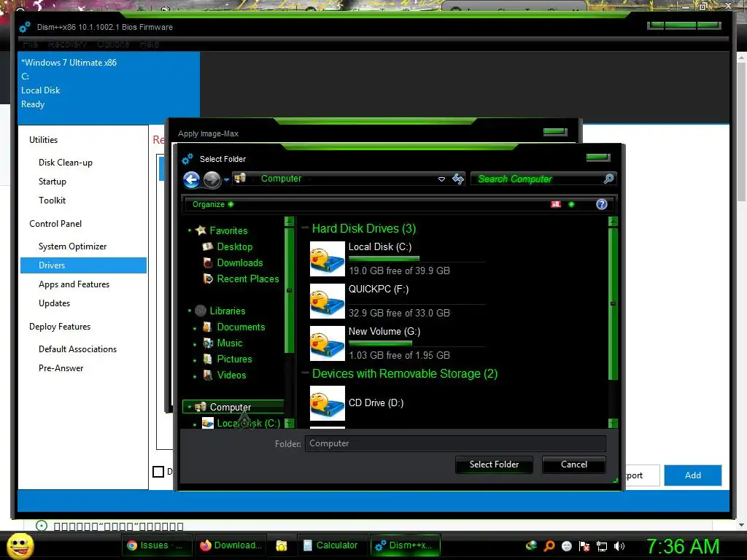The height and width of the screenshot is (560, 747).
Task: Open Pre-Answer in the Dism++ sidebar
Action: pos(61,368)
